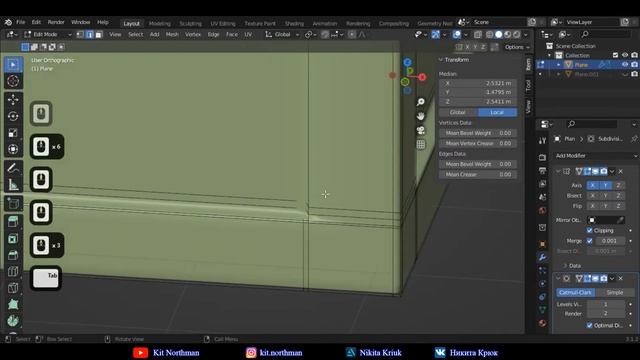Click Mean Vertex Crease slider
Screen dimensions: 640x360
(478, 143)
